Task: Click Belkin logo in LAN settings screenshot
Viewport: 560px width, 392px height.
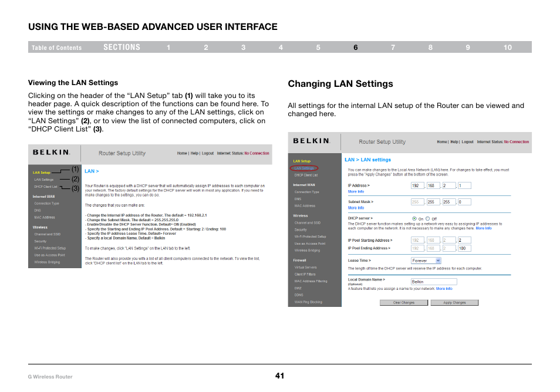Action: point(312,141)
